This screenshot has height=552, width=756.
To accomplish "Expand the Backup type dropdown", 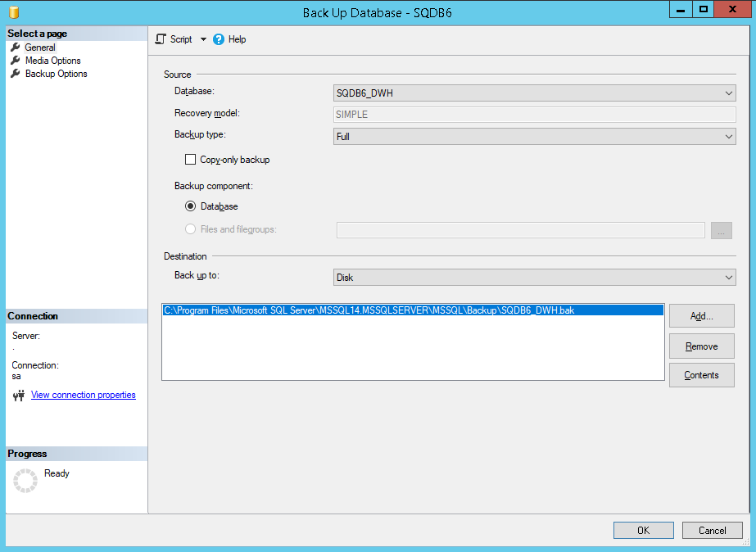I will (x=535, y=137).
